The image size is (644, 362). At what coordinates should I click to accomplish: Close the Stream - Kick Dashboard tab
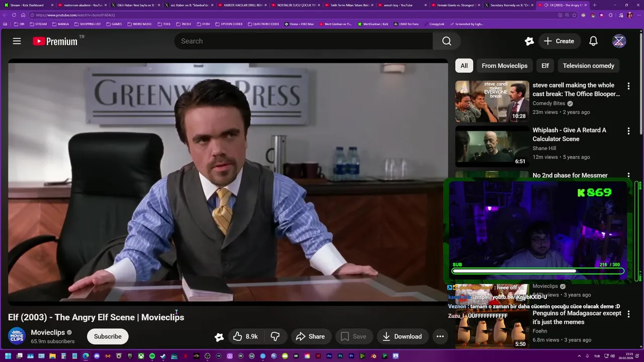coord(52,5)
